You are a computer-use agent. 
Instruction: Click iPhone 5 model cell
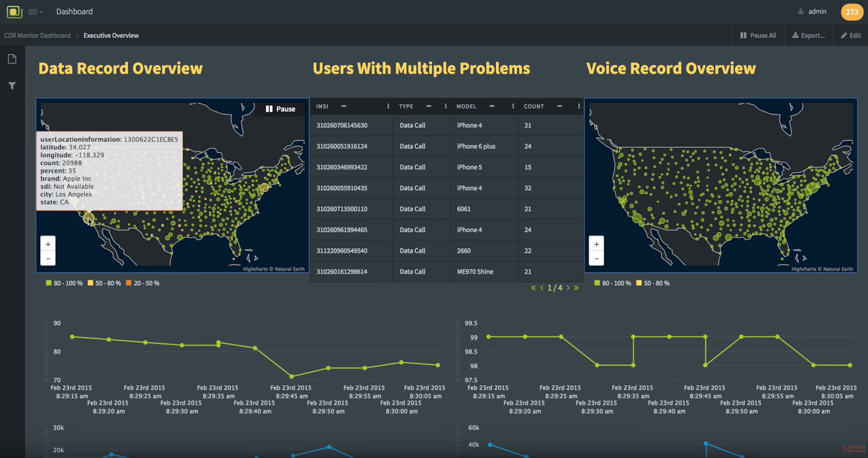(484, 167)
